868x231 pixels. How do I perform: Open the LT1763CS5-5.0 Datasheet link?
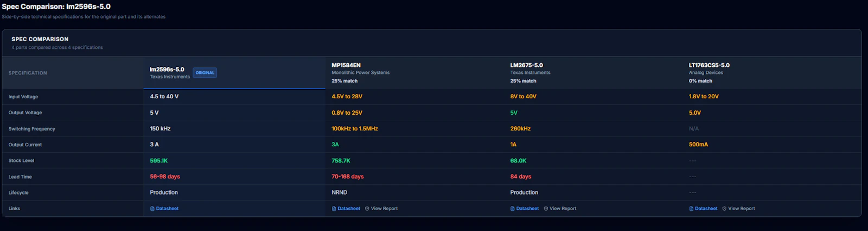pos(704,209)
